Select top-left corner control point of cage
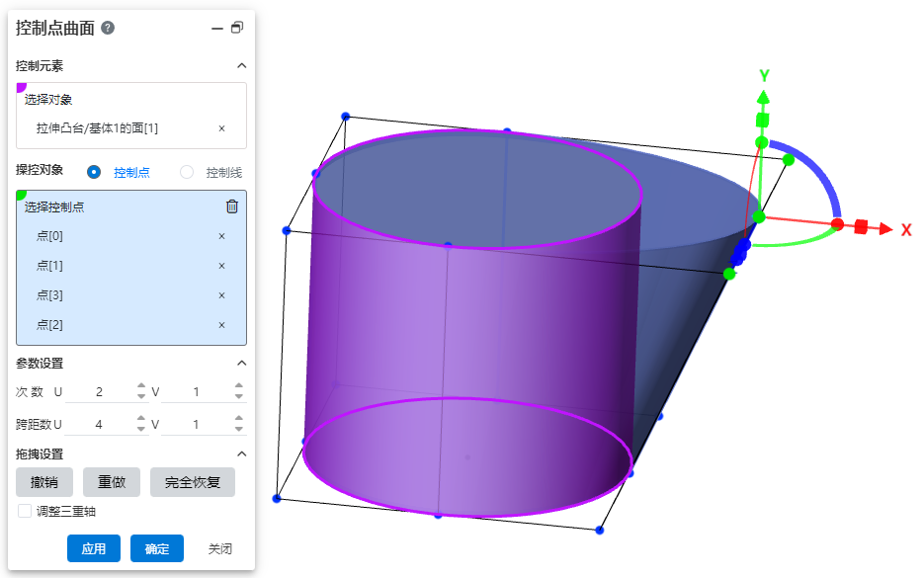The width and height of the screenshot is (924, 578). (345, 117)
